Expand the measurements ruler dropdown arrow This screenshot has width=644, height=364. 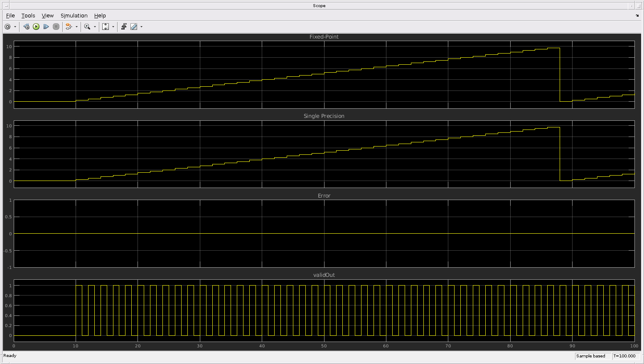pos(141,27)
